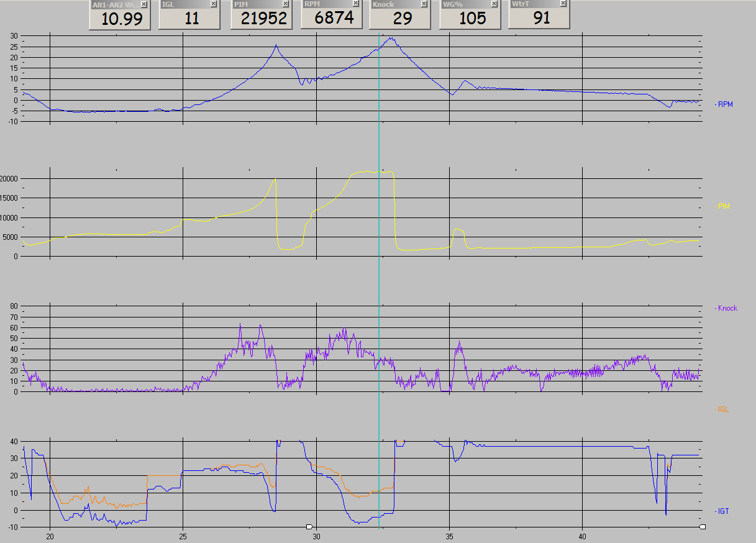Close the Knock gauge window
Screen dimensions: 756x543
(x=424, y=4)
